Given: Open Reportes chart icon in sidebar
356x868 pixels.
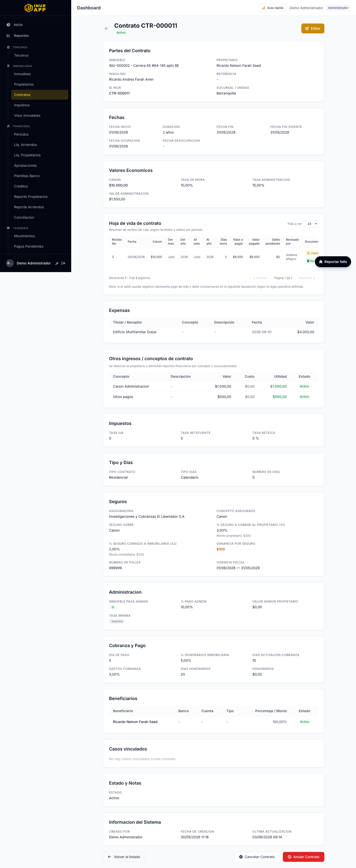Looking at the screenshot, I should 8,35.
